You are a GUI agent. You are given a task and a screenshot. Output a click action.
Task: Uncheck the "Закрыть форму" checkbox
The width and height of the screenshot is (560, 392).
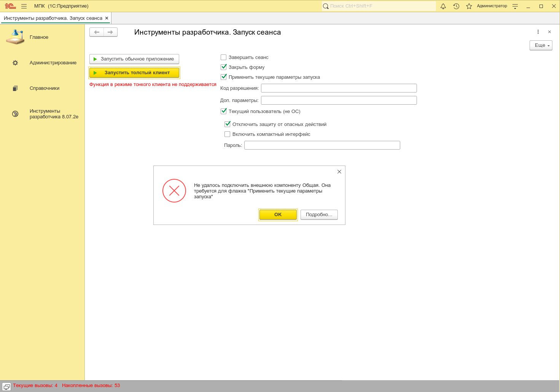pos(224,67)
